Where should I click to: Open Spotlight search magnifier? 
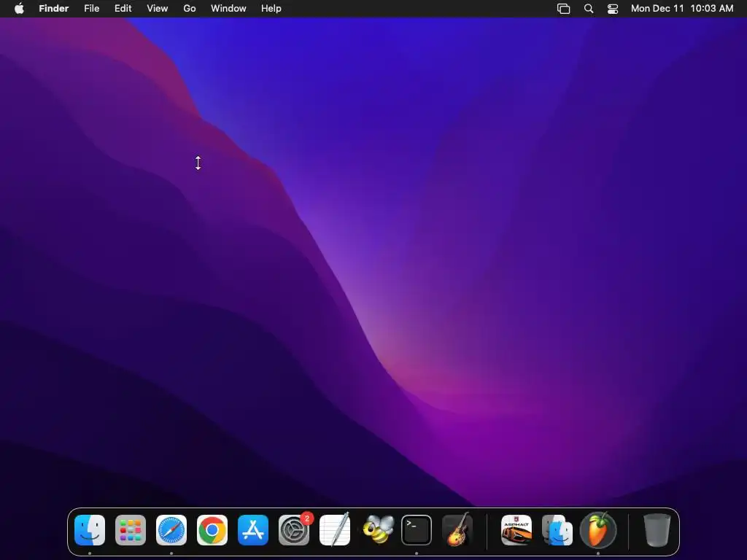(x=589, y=9)
